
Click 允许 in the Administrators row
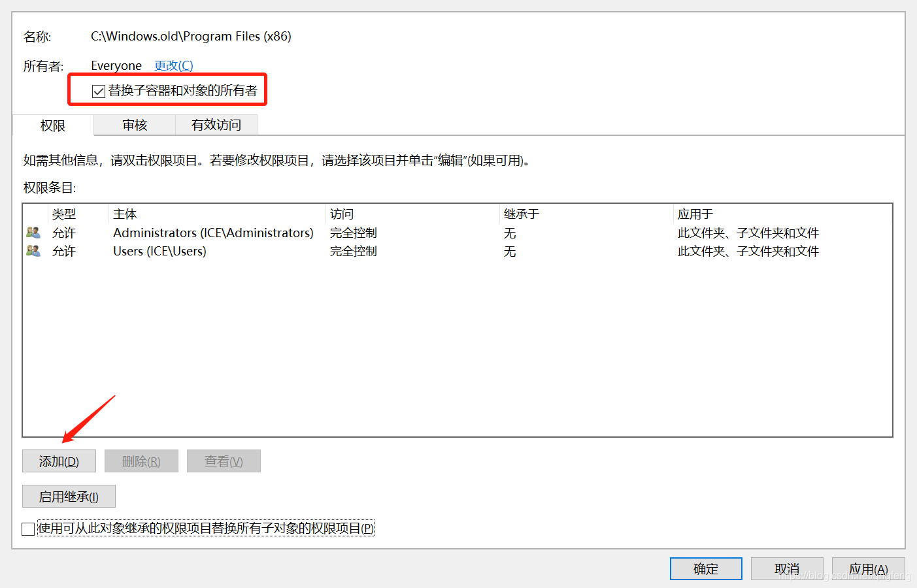click(64, 233)
